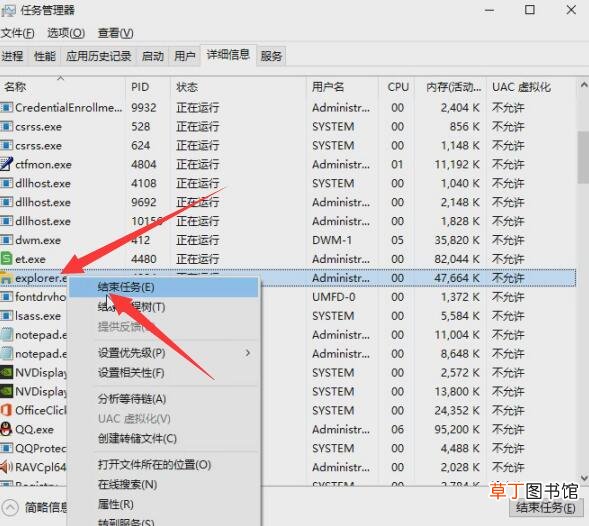
Task: Click the dwm.exe process icon
Action: (6, 240)
